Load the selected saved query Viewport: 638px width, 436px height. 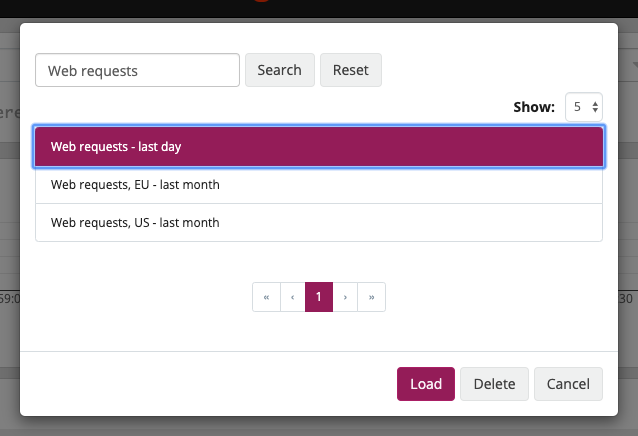click(x=425, y=384)
